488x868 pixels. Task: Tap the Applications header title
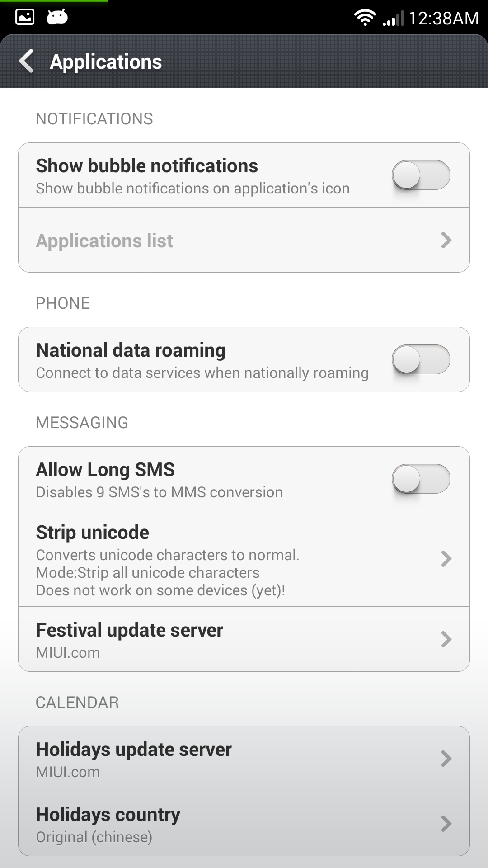pyautogui.click(x=106, y=62)
